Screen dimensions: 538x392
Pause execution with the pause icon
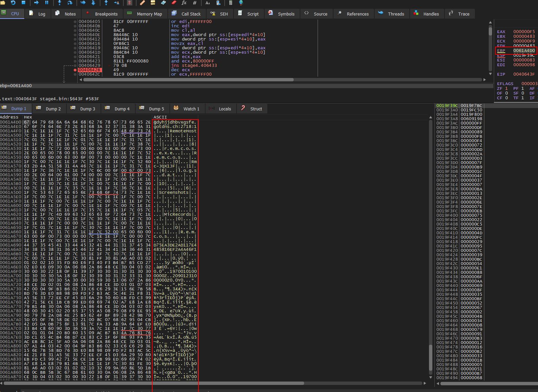(x=47, y=2)
